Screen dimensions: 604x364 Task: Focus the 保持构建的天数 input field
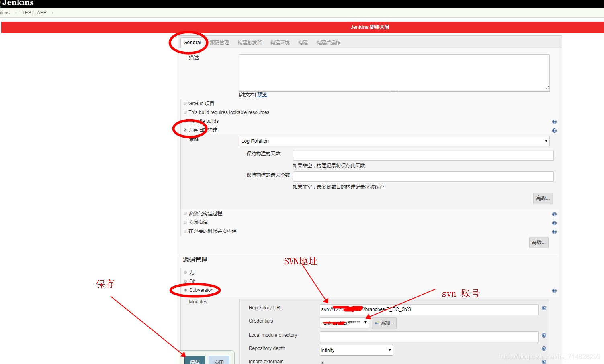pos(423,155)
